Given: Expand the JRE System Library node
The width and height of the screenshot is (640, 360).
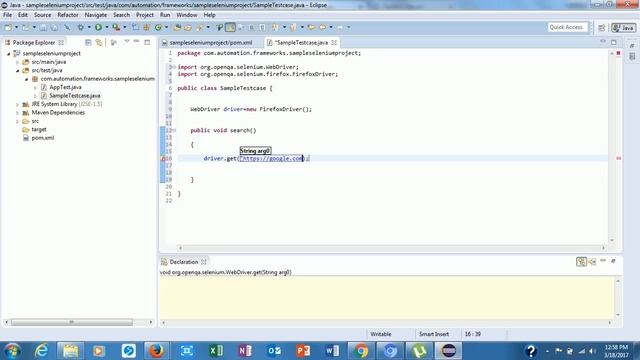Looking at the screenshot, I should pyautogui.click(x=18, y=104).
